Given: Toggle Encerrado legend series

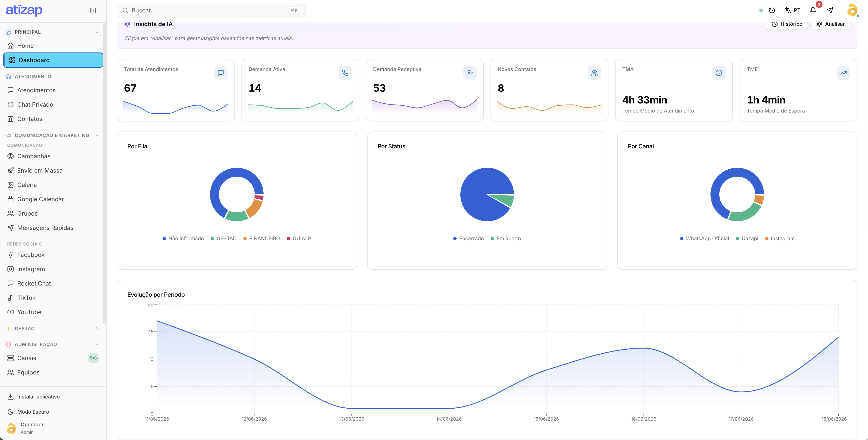Looking at the screenshot, I should [x=468, y=238].
